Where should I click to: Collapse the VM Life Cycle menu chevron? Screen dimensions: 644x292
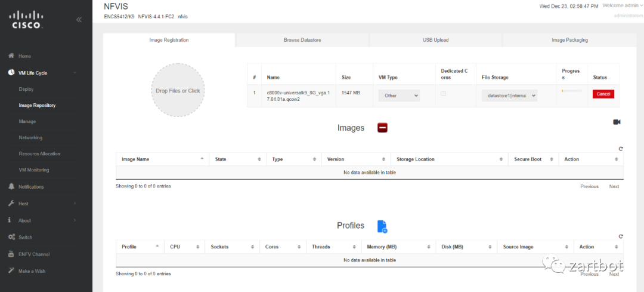[x=75, y=73]
